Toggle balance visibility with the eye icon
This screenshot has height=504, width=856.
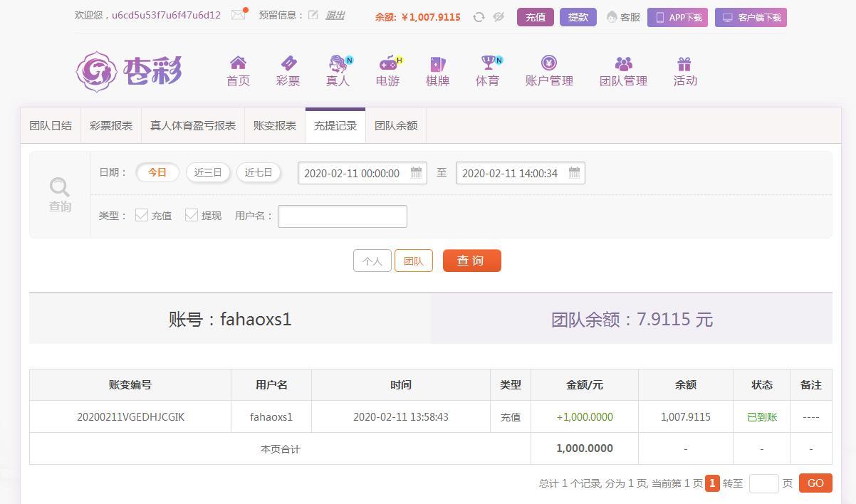click(499, 16)
